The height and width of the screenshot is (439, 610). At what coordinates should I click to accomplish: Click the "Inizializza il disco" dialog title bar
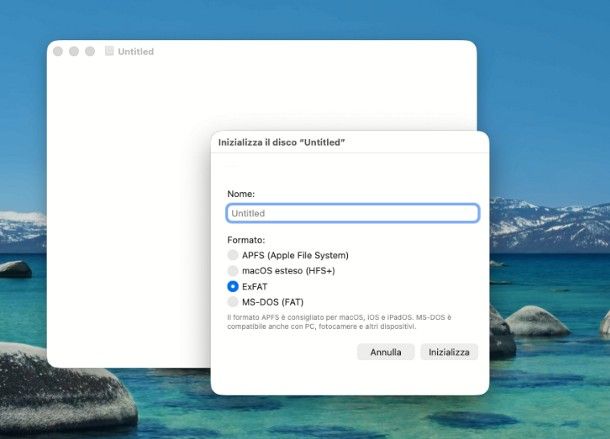350,143
